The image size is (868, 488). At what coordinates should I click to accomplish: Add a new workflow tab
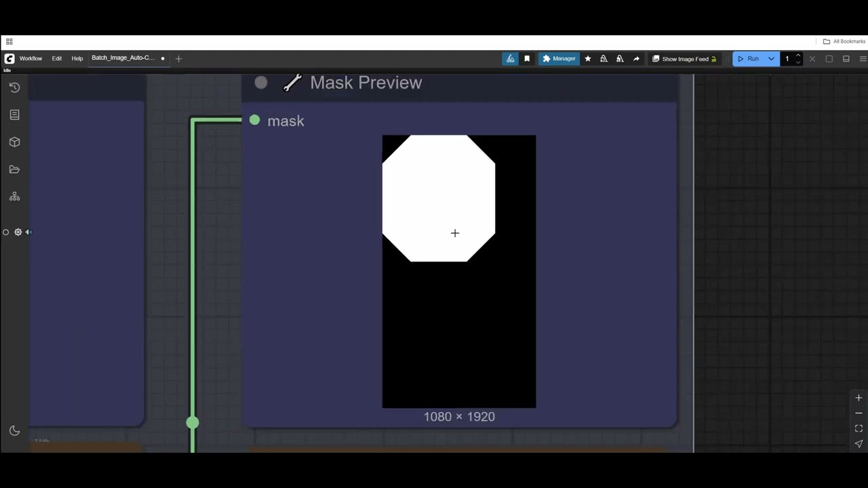pyautogui.click(x=178, y=58)
